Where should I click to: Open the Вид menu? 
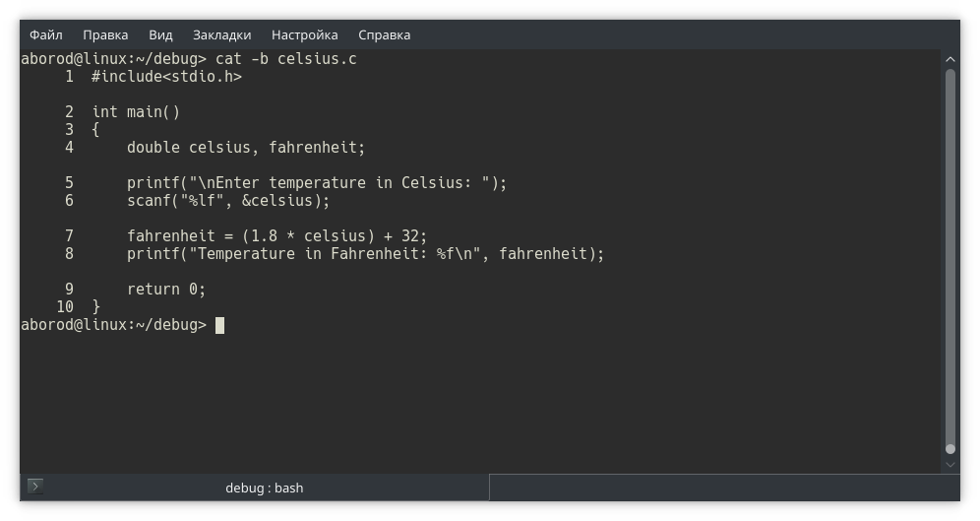[x=160, y=34]
